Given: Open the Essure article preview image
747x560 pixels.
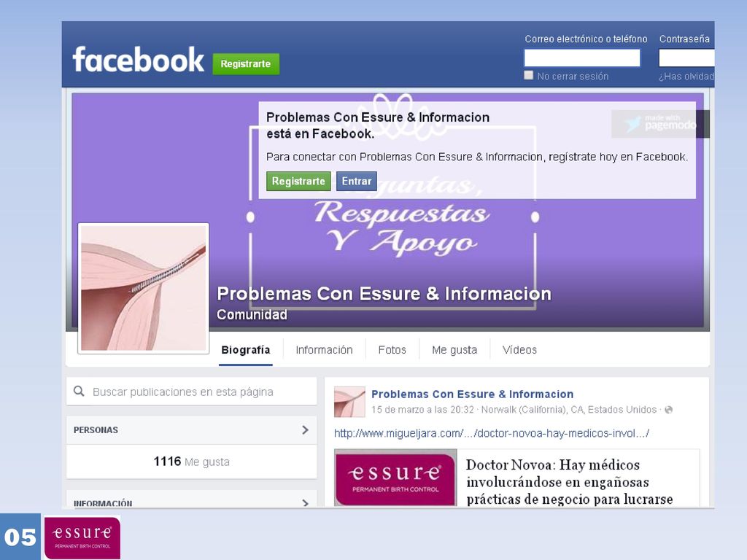Looking at the screenshot, I should (395, 478).
